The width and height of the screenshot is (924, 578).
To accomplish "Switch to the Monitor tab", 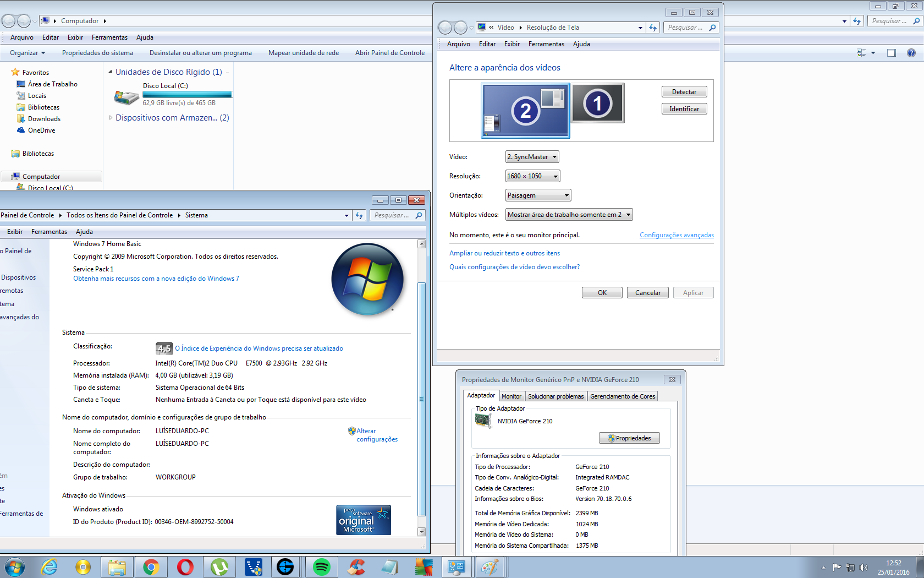I will click(511, 396).
